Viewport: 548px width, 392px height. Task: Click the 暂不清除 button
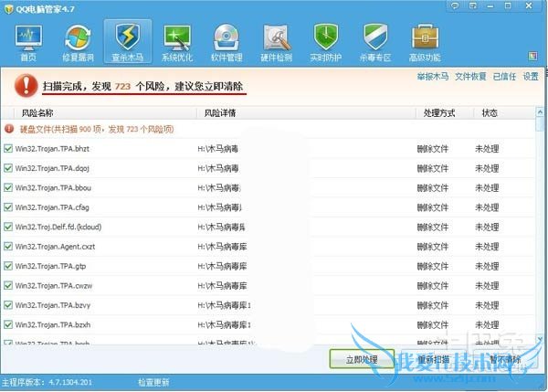tap(505, 359)
